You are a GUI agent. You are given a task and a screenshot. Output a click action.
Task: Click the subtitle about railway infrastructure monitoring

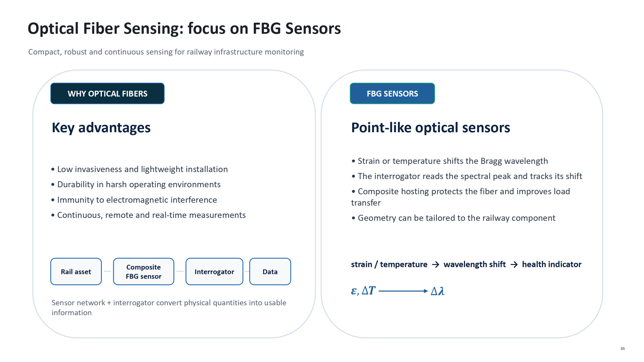166,52
